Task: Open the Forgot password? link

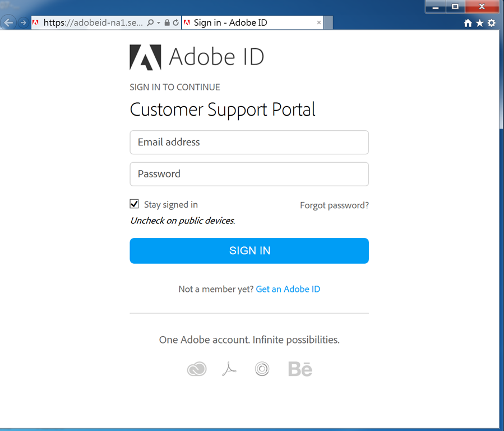Action: point(334,205)
